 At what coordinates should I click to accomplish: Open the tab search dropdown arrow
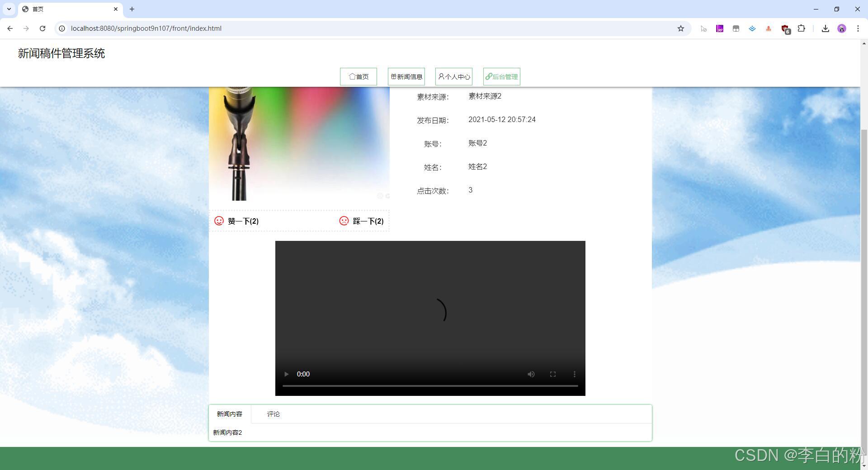click(9, 9)
